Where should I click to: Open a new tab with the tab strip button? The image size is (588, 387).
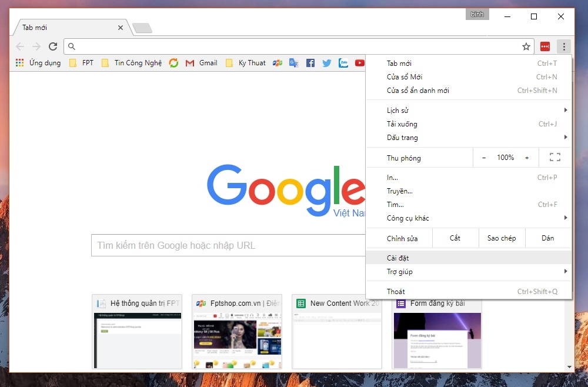[x=142, y=28]
